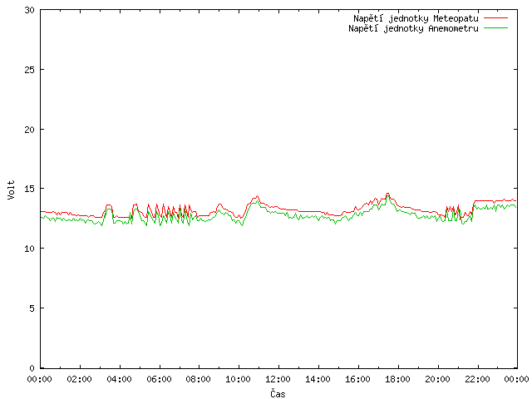Click the x-axis label '16:00'
This screenshot has height=399, width=532.
pos(357,379)
